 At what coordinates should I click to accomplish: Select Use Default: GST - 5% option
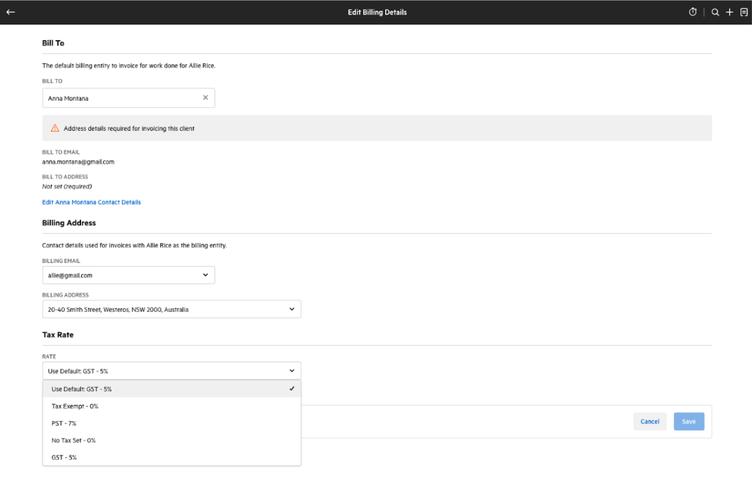[x=172, y=389]
